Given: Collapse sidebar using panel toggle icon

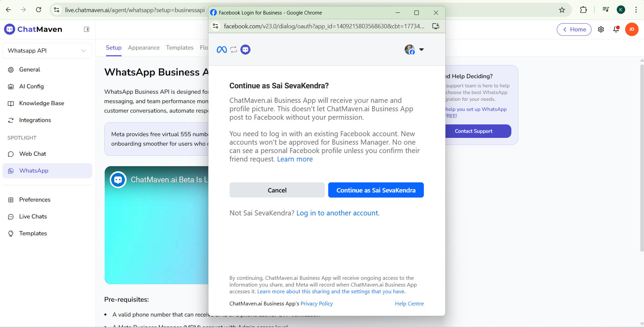Looking at the screenshot, I should [x=87, y=29].
